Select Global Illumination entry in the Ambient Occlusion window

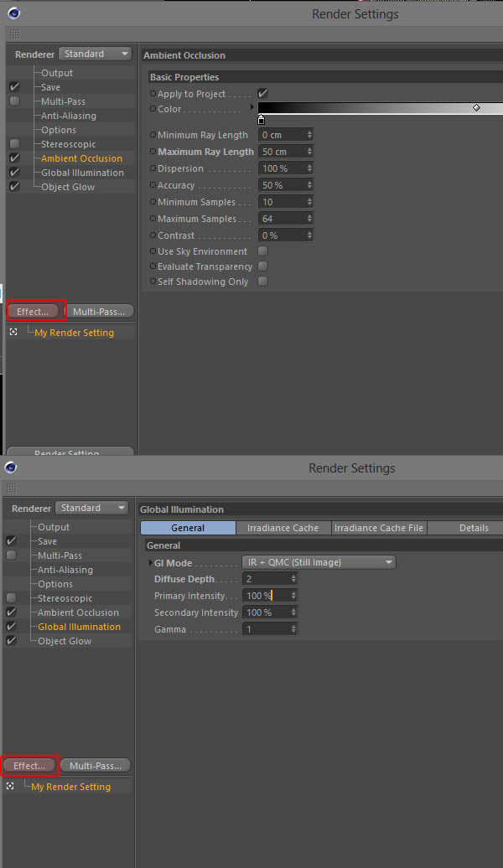(x=82, y=173)
